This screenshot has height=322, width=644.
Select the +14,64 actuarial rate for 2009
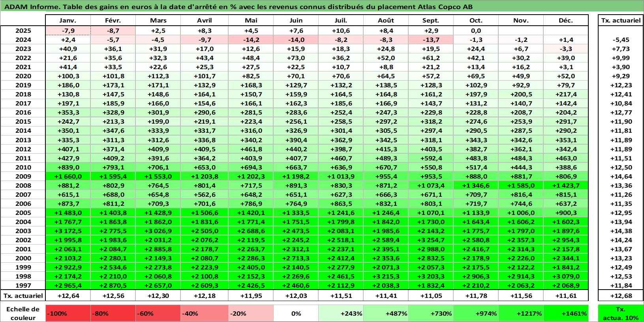pyautogui.click(x=621, y=176)
